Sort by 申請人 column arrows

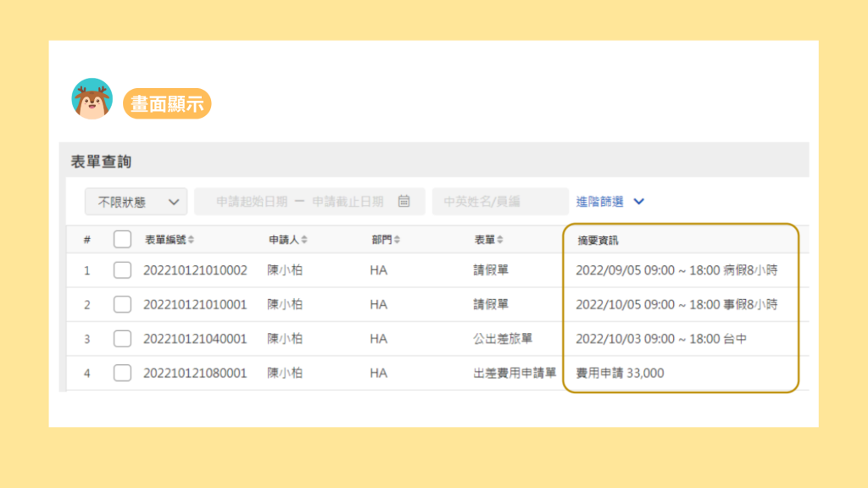[x=303, y=241]
